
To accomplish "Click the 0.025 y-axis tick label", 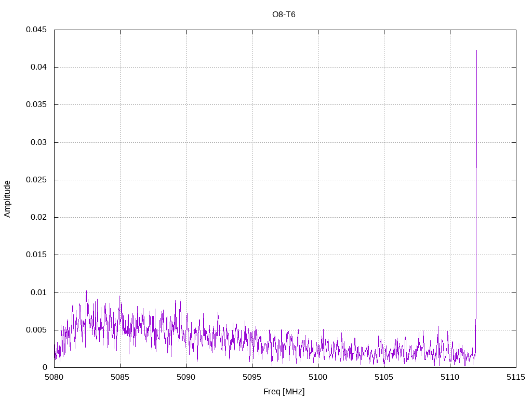I will (x=36, y=180).
